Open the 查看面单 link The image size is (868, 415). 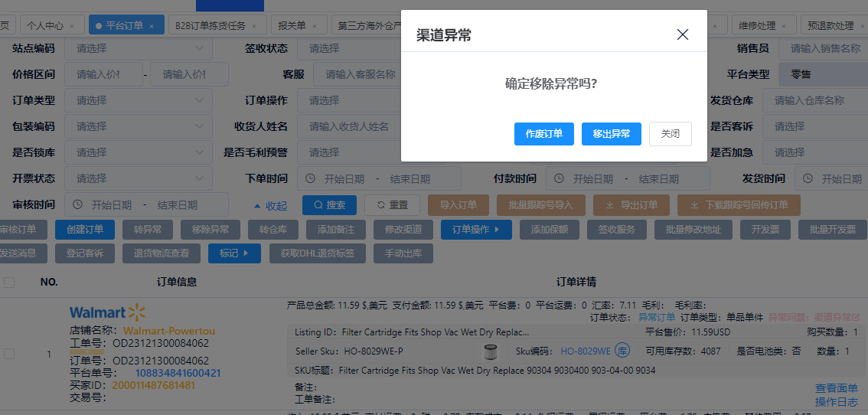837,388
